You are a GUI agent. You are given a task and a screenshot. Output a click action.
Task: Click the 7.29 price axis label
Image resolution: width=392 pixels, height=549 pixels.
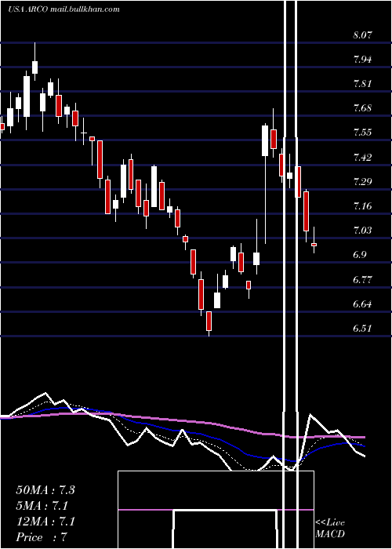coord(362,181)
